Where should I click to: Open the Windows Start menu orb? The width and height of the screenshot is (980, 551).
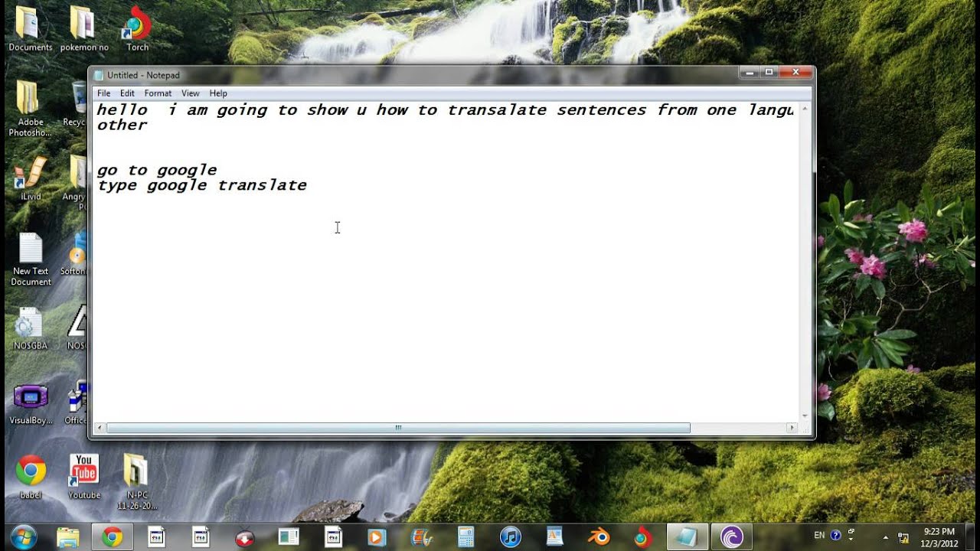click(24, 537)
